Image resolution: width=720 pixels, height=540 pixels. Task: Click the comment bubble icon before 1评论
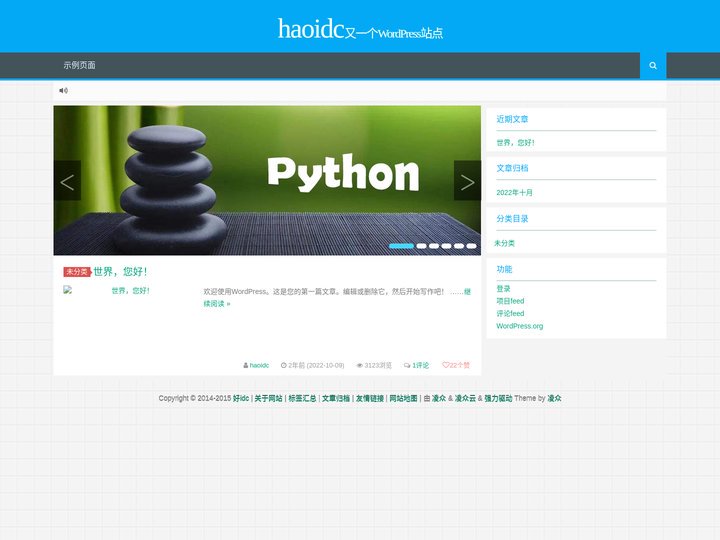(407, 366)
